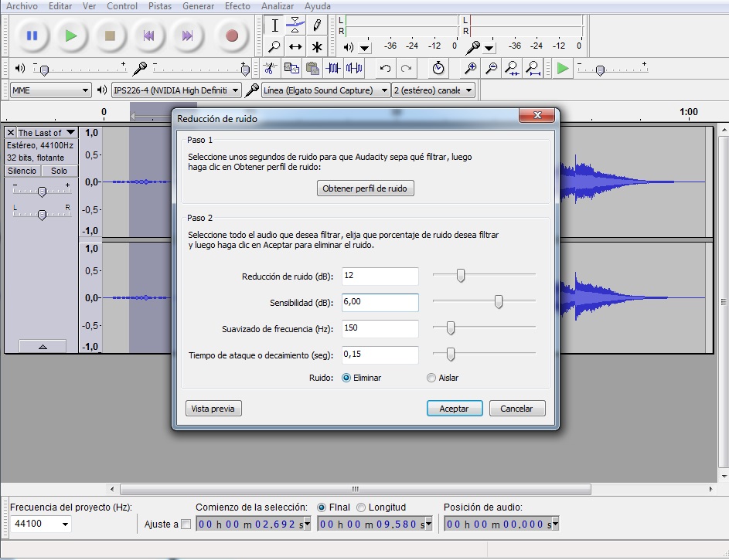Skip to end of the track
The width and height of the screenshot is (729, 560).
[187, 36]
